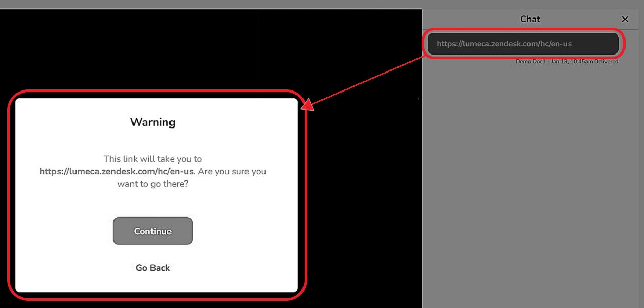Click the red arrow head near dialog
Screen dimensions: 644x308
click(308, 105)
